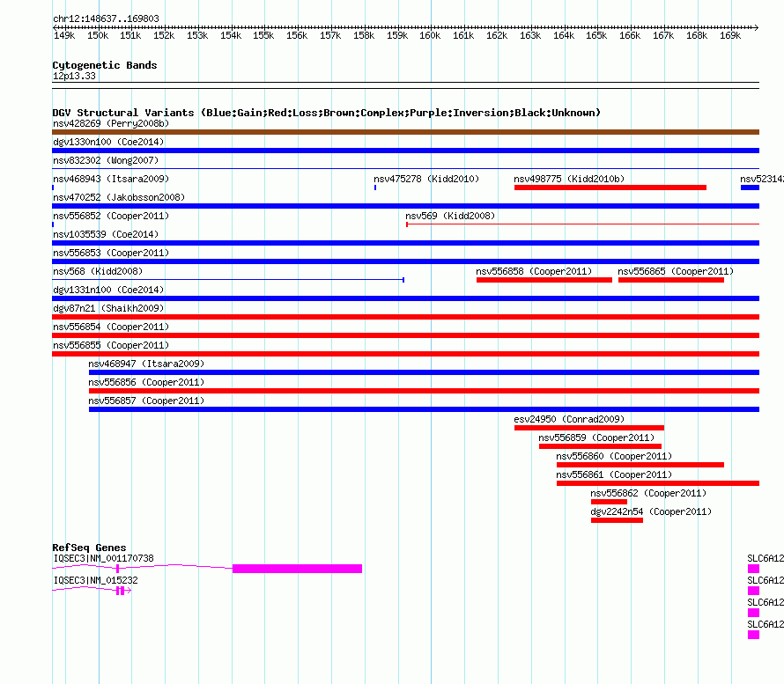Click the red nsv556860 loss bar
This screenshot has height=684, width=784.
pyautogui.click(x=640, y=465)
